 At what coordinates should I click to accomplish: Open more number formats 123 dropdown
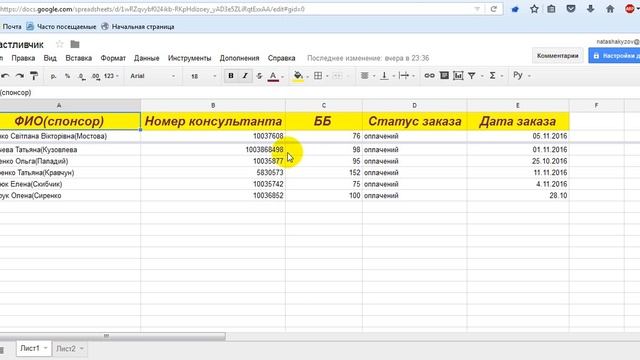tap(111, 76)
